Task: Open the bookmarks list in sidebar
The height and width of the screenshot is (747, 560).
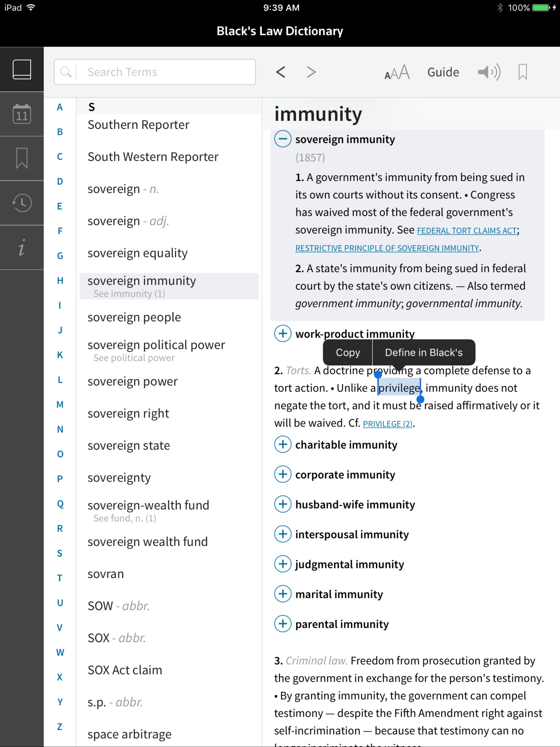Action: [x=22, y=158]
